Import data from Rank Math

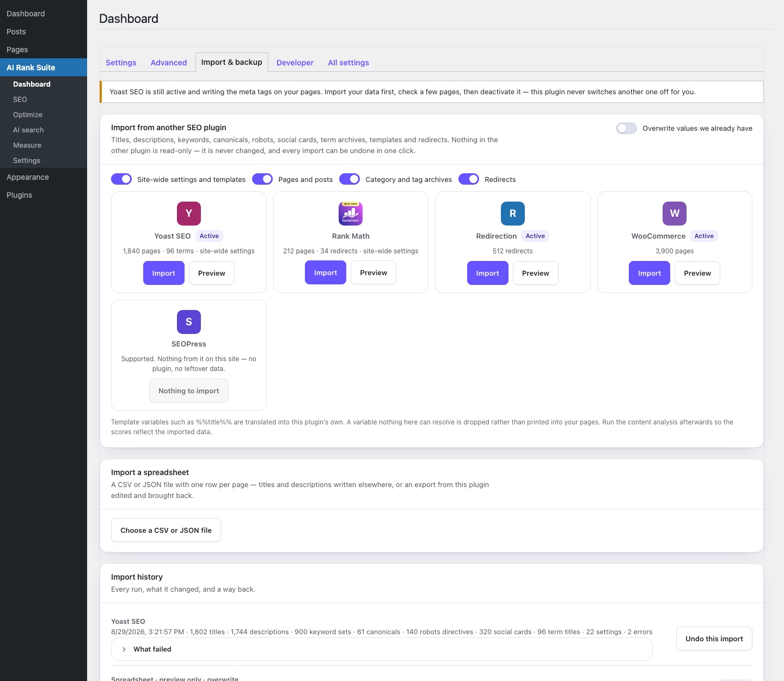point(326,272)
